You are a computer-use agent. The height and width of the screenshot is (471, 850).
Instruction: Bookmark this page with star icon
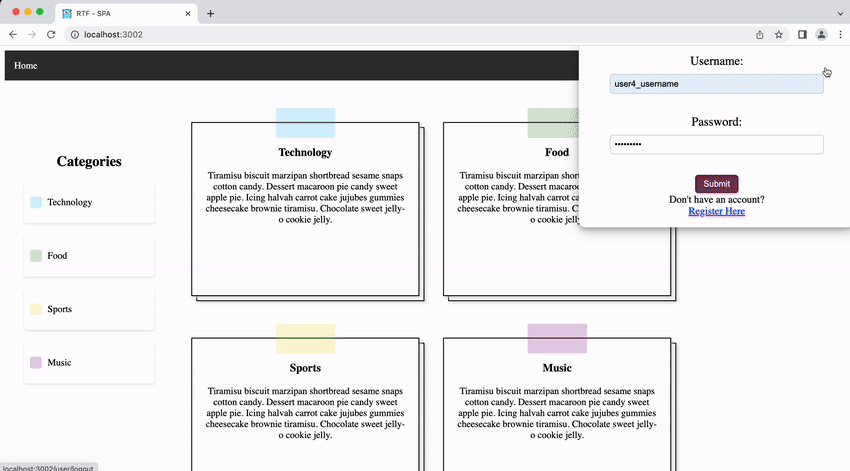[779, 35]
